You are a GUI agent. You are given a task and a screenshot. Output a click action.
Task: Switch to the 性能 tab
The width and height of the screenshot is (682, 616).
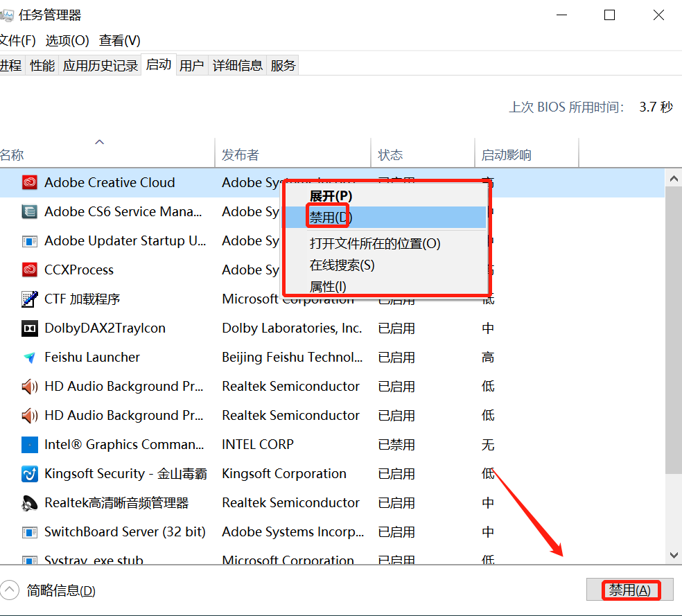tap(42, 66)
